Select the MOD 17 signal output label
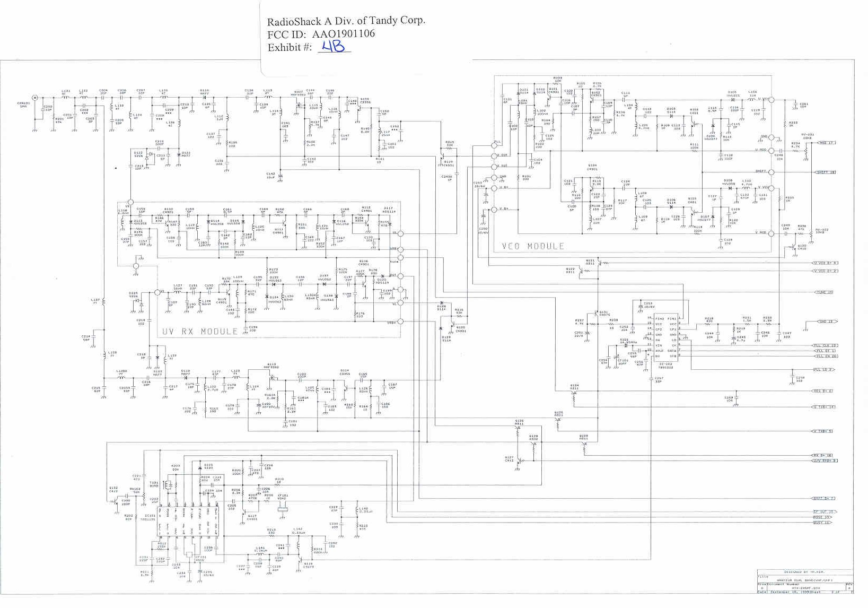Image resolution: width=868 pixels, height=608 pixels. [826, 143]
